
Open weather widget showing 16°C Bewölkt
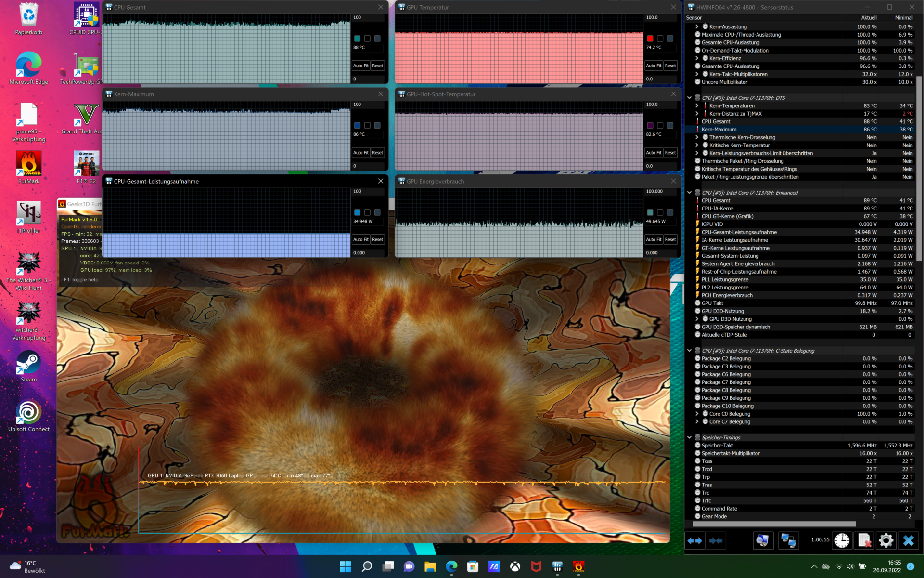coord(28,566)
